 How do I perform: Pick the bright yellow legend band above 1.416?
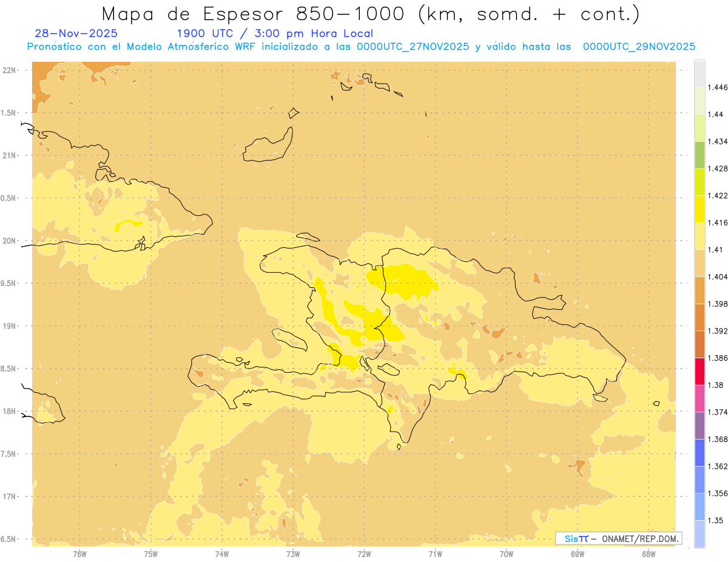tap(699, 209)
